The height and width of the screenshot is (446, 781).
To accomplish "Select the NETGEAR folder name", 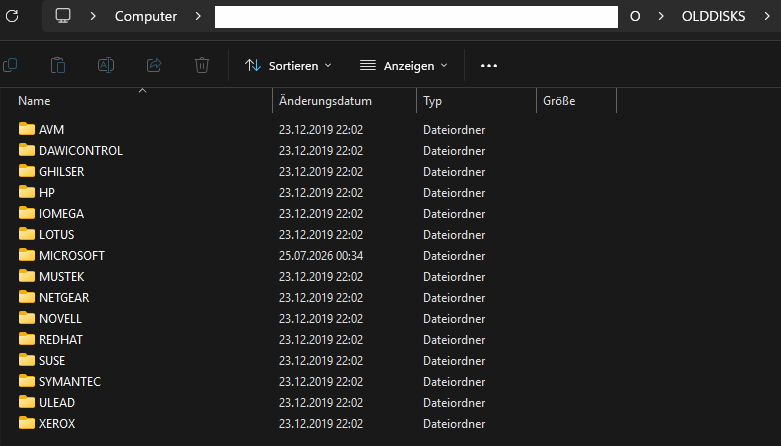I will (x=64, y=297).
